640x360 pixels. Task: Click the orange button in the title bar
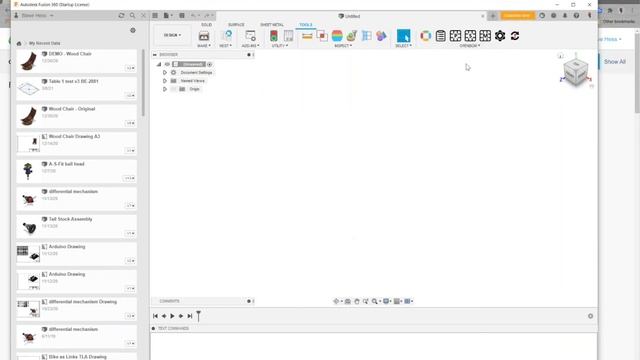click(x=517, y=16)
